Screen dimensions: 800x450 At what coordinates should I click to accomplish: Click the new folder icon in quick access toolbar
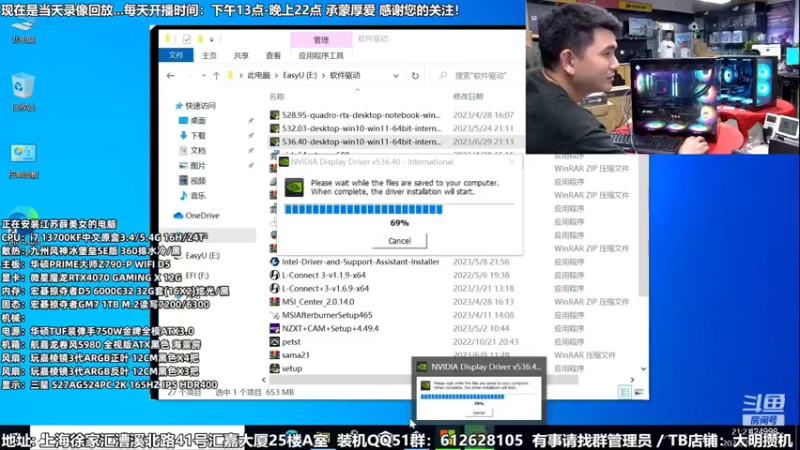(x=200, y=39)
